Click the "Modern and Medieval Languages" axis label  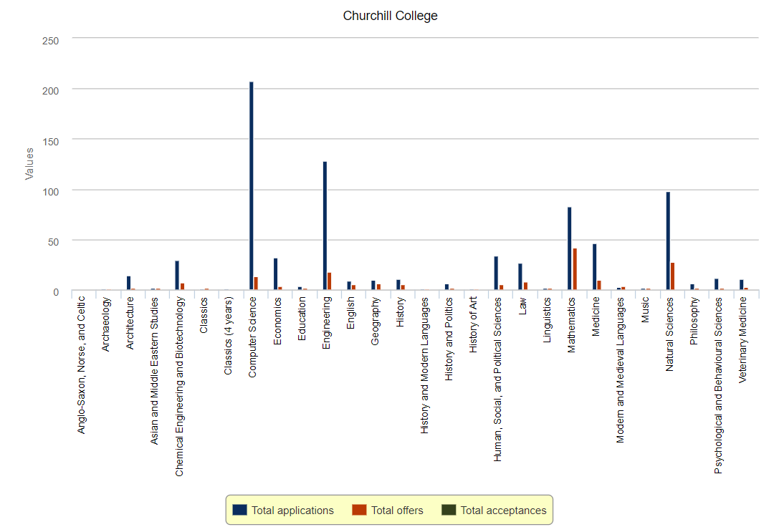620,369
